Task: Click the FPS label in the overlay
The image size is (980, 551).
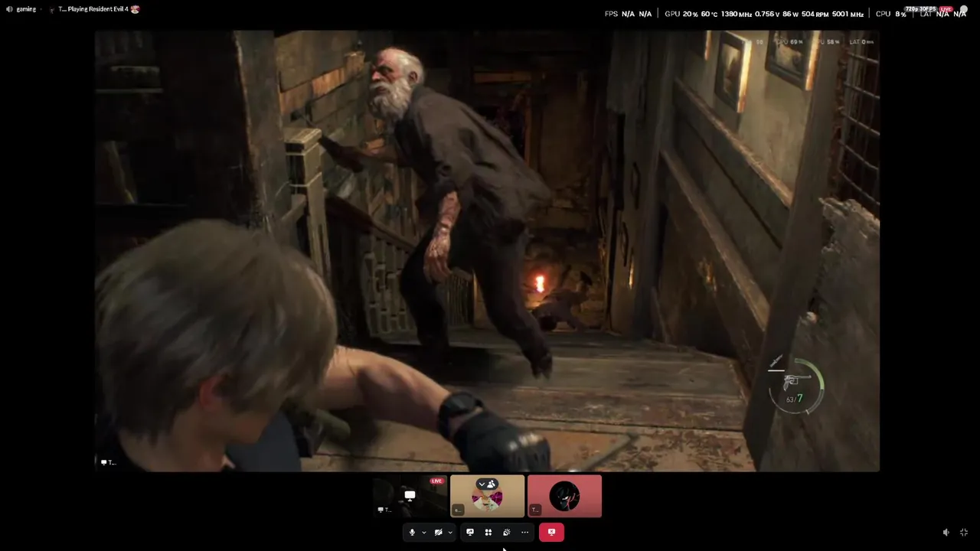Action: pyautogui.click(x=611, y=14)
